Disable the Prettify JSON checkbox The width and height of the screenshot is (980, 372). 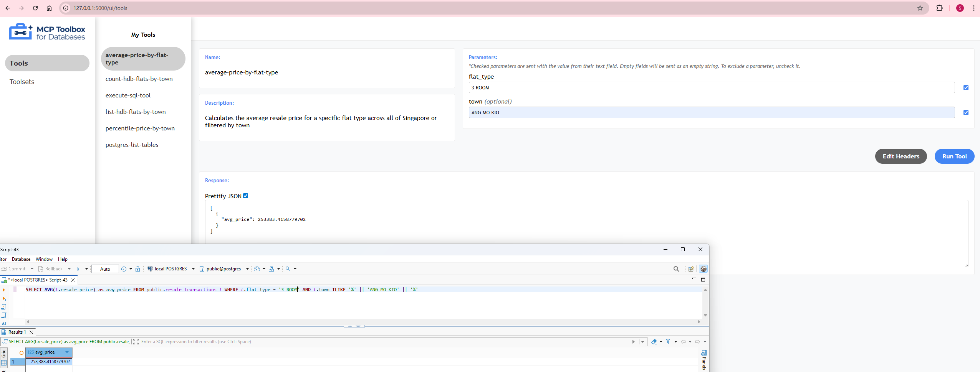[246, 196]
